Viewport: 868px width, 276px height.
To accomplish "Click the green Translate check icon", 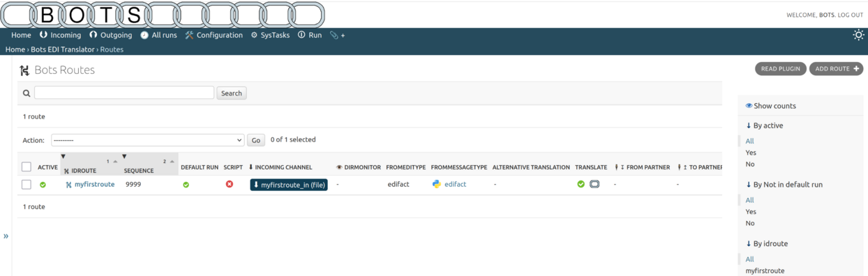I will tap(581, 184).
